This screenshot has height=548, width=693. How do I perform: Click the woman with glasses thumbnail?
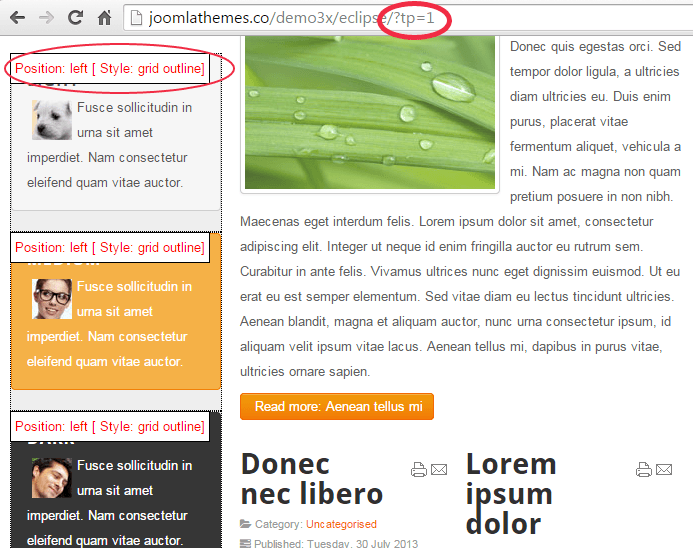(52, 299)
